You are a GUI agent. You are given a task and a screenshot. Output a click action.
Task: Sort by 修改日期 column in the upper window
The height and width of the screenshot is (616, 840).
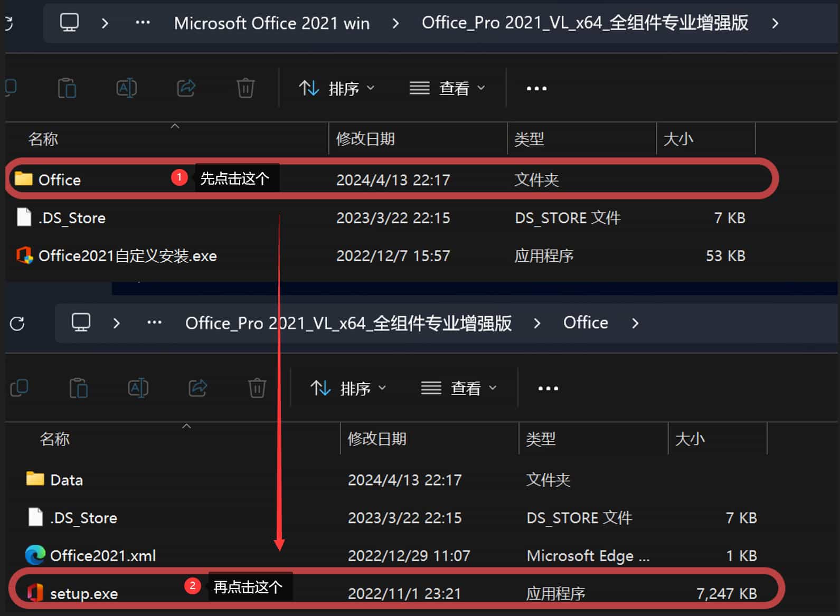point(365,139)
